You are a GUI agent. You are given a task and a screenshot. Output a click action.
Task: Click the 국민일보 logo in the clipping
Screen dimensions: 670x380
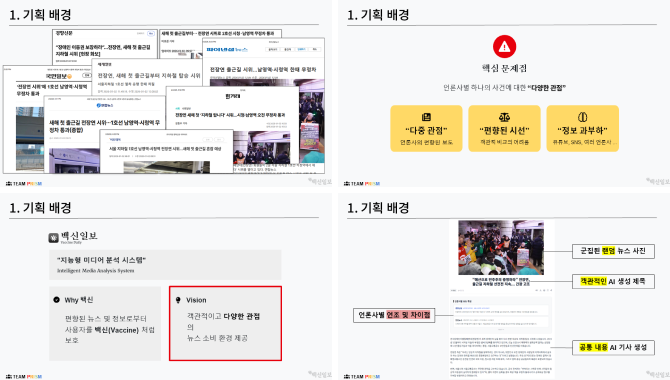point(59,76)
